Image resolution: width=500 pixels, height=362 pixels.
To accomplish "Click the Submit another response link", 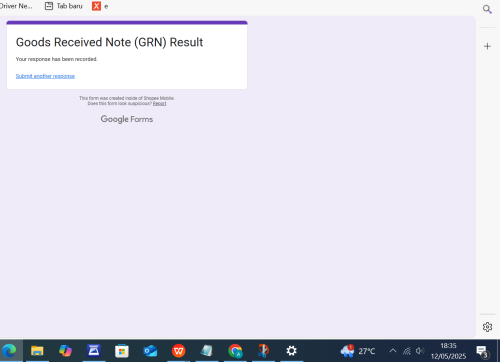I will click(45, 76).
